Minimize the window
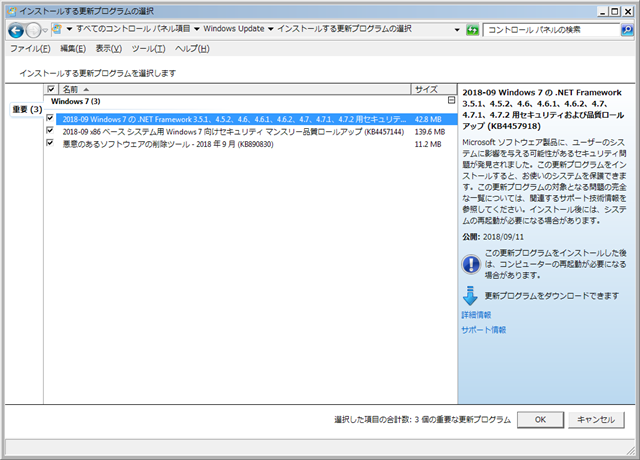 (x=602, y=12)
